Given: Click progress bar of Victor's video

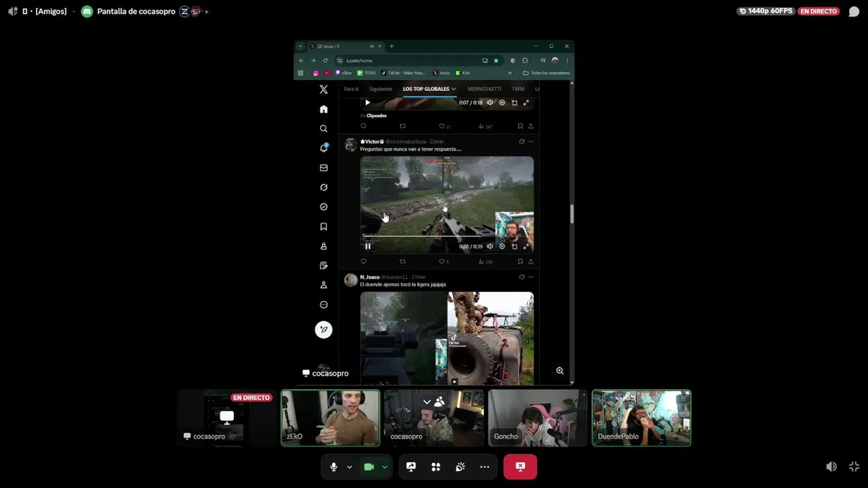Looking at the screenshot, I should pyautogui.click(x=447, y=236).
